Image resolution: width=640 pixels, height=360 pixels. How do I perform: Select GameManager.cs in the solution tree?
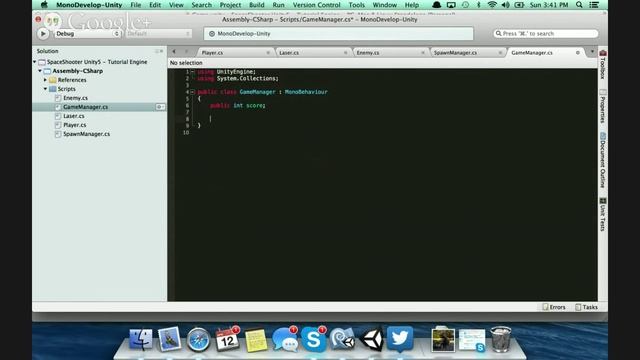(85, 107)
